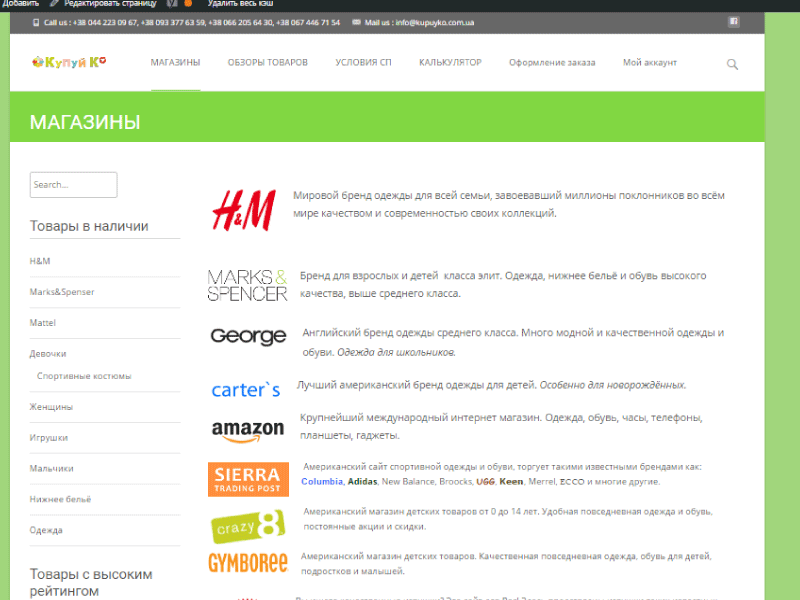
Task: Open the УСЛОВИЯ СП menu item
Action: pos(363,63)
